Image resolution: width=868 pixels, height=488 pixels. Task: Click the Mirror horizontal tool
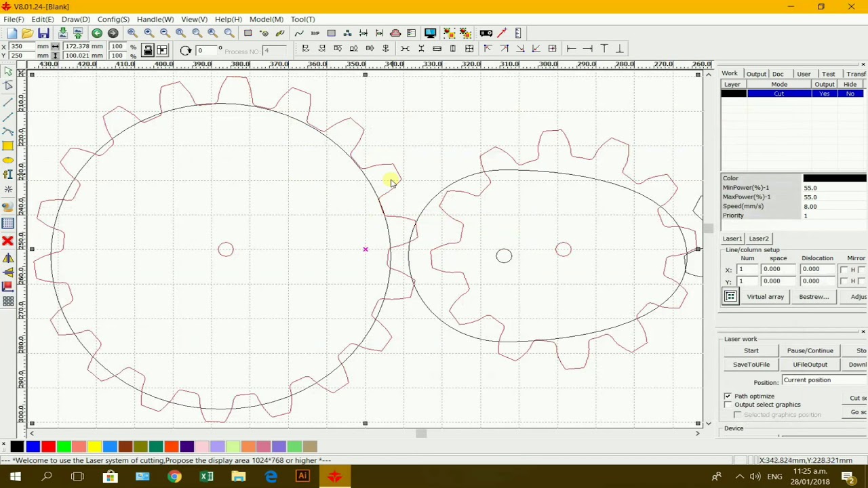point(8,258)
